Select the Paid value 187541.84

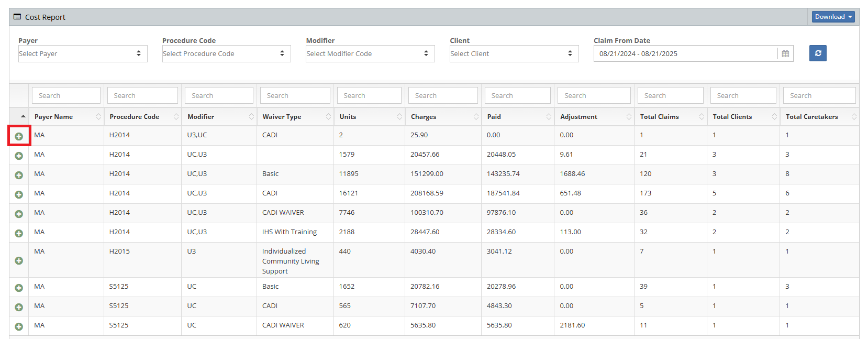coord(503,193)
